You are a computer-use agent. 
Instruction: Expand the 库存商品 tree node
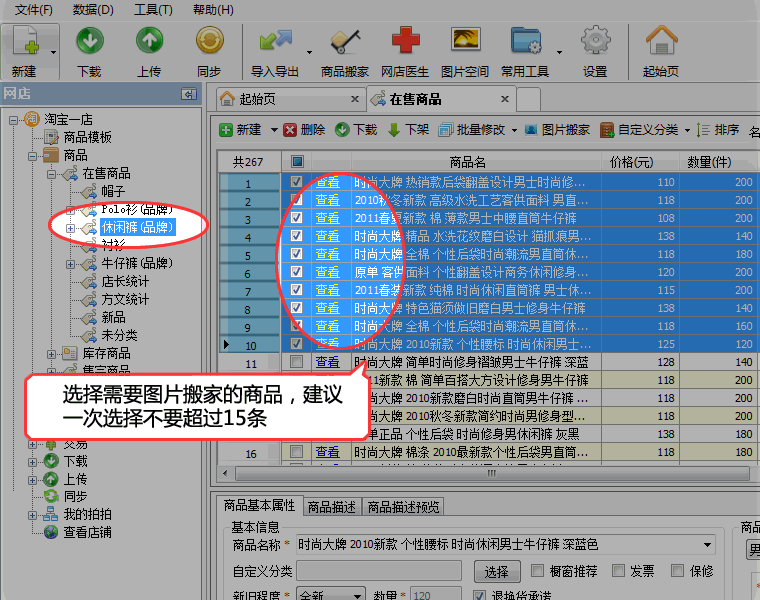click(51, 354)
